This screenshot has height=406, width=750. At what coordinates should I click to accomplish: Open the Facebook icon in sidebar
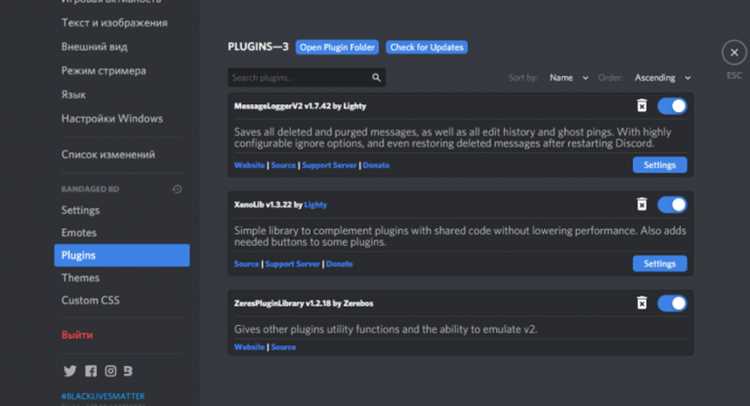click(90, 371)
